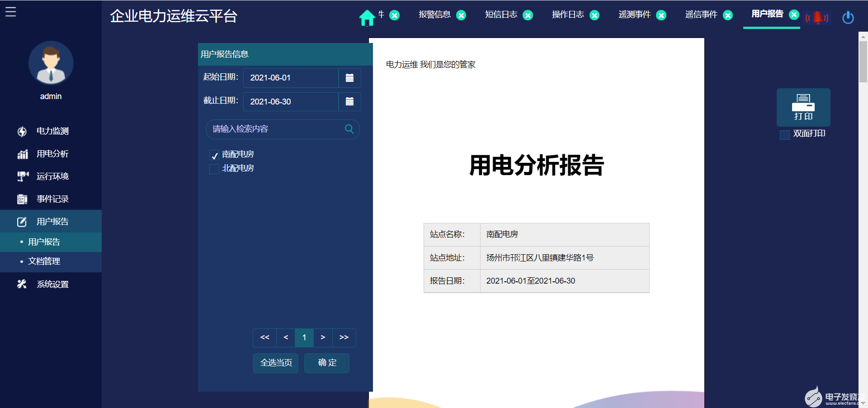Go to previous page with <
868x408 pixels.
(286, 338)
